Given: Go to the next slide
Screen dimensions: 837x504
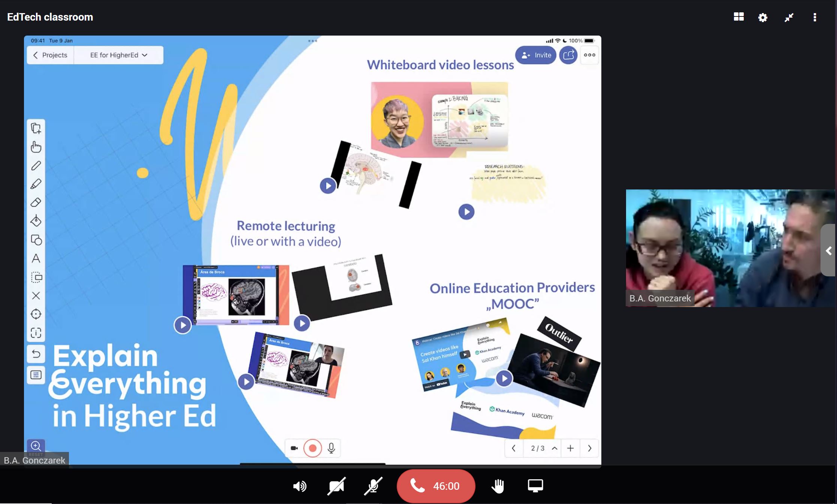Looking at the screenshot, I should click(x=589, y=448).
